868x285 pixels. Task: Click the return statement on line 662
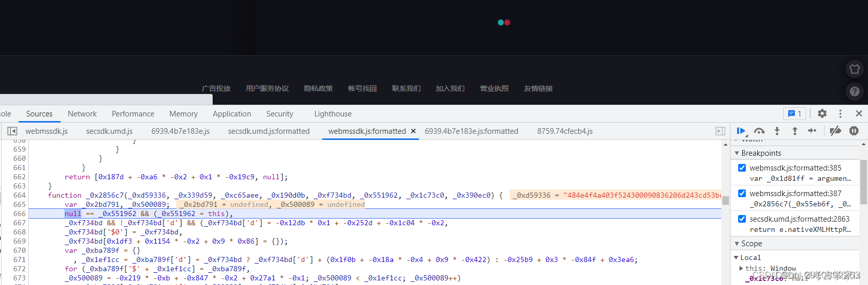176,177
